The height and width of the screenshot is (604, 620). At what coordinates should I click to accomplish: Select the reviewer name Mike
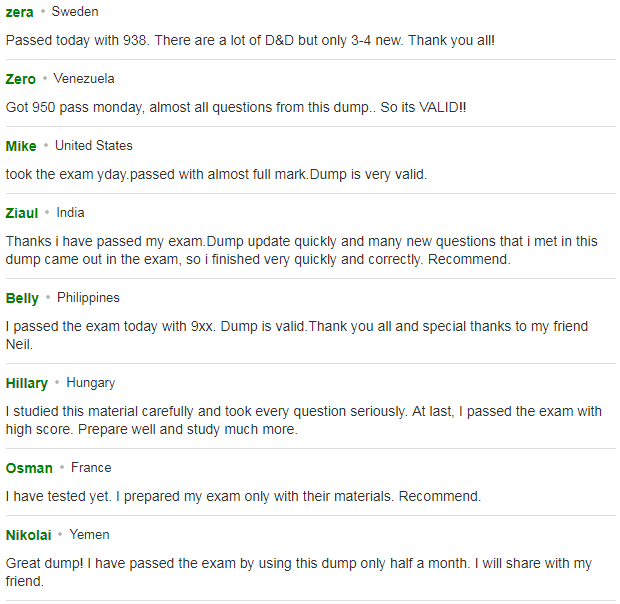(x=21, y=146)
